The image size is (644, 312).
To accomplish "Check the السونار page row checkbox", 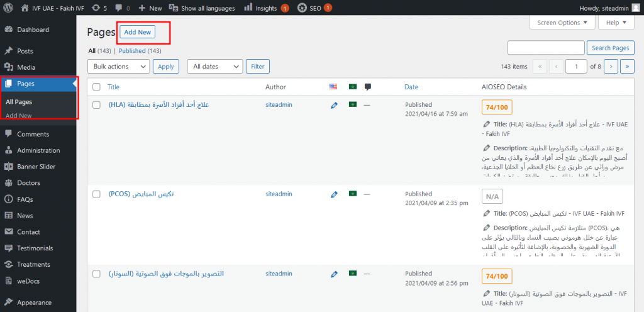I will [x=96, y=274].
